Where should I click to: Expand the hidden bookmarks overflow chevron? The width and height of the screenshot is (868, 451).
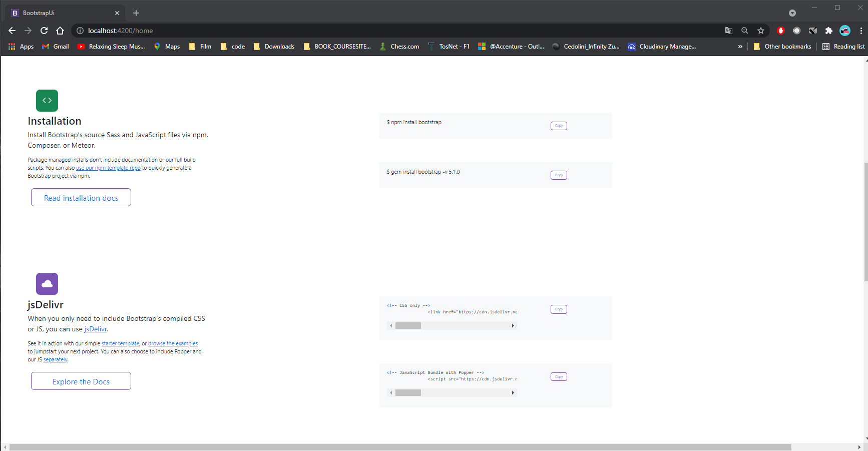(740, 47)
